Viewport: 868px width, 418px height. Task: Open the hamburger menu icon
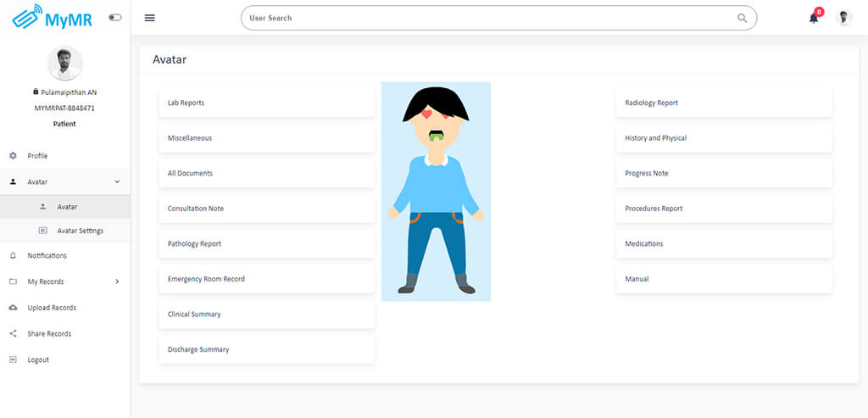[149, 18]
